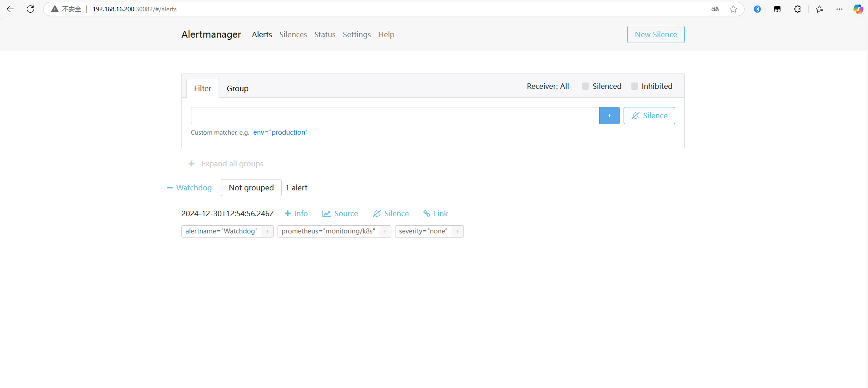Open the Settings page in navbar
868x388 pixels.
356,34
